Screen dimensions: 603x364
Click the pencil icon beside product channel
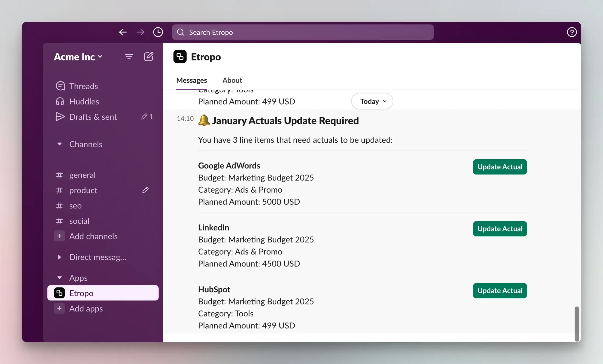[x=146, y=190]
